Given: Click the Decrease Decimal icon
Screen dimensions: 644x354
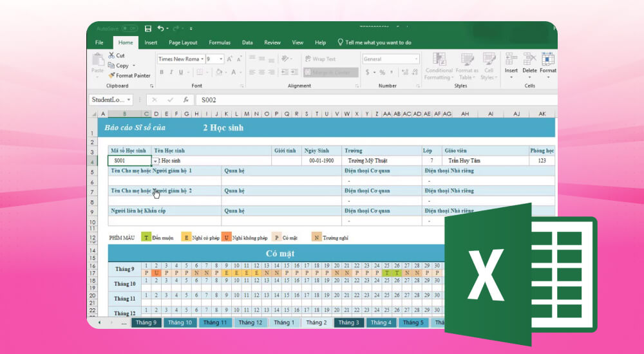Looking at the screenshot, I should [415, 72].
